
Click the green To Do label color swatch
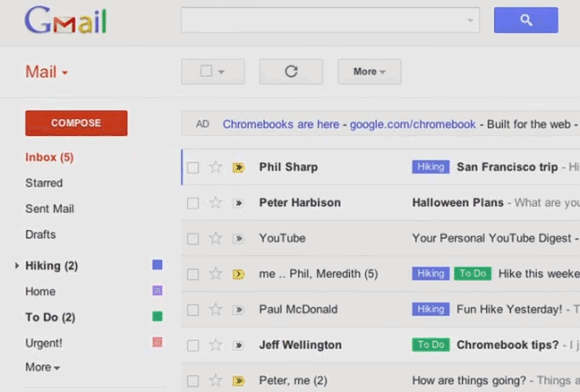point(157,317)
